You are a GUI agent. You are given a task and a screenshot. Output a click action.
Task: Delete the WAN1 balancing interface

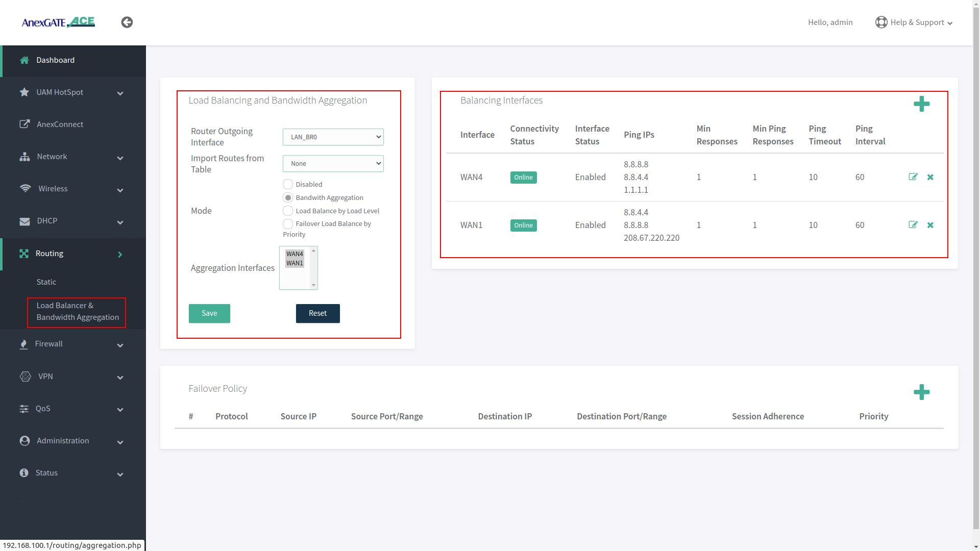[x=930, y=225]
